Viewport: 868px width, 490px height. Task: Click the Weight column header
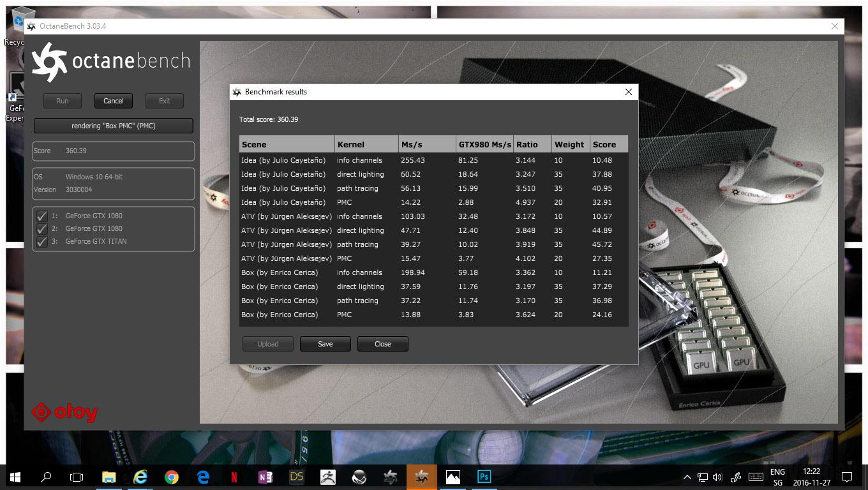(571, 144)
